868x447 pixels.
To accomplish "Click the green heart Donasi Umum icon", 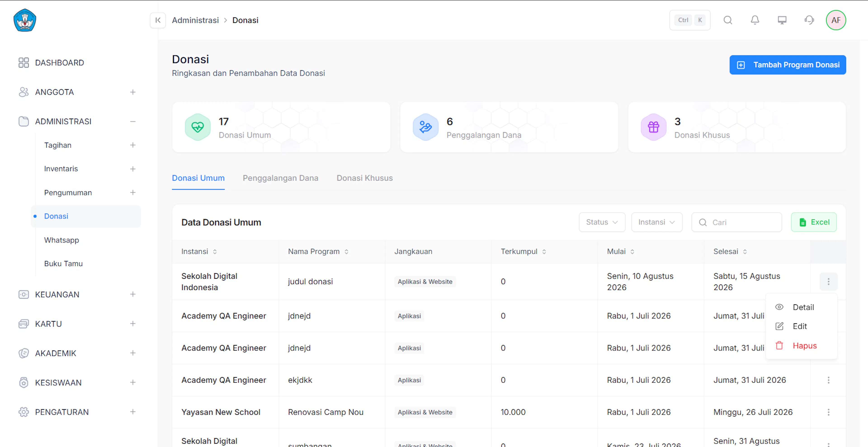I will 198,127.
